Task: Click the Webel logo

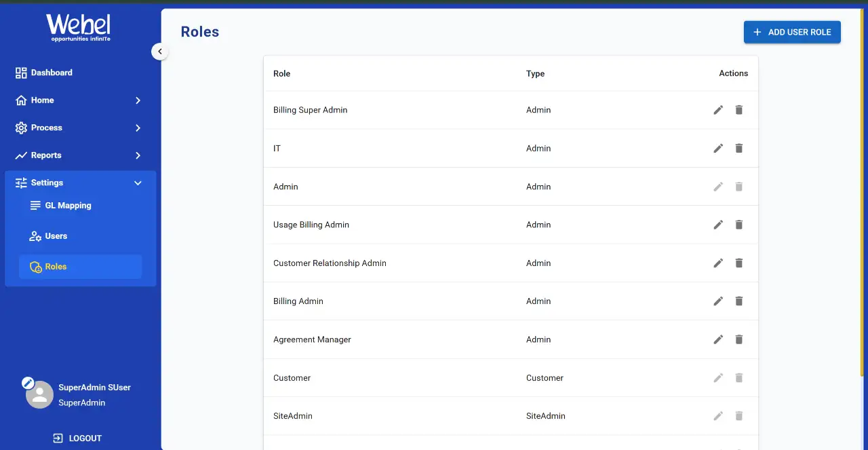Action: click(79, 28)
